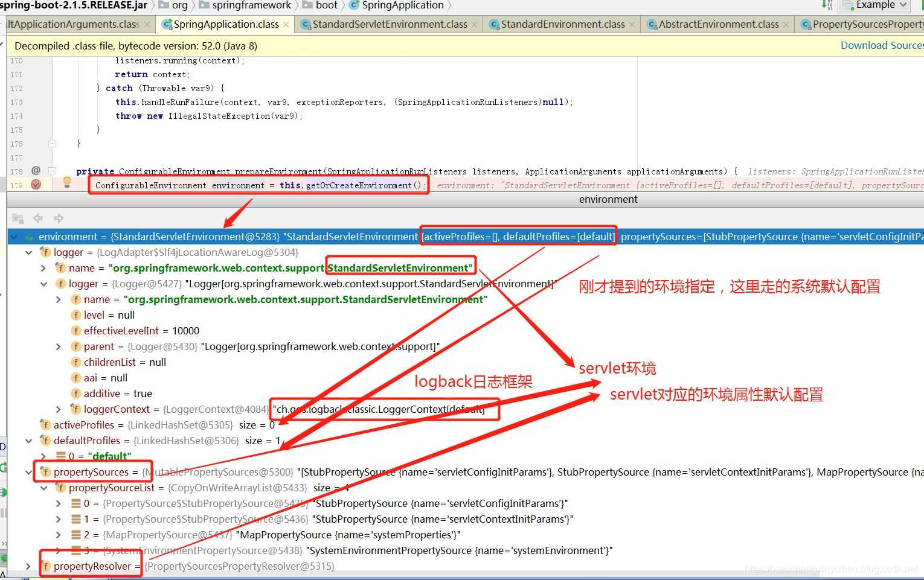Select the SpringApplication.class tab
The height and width of the screenshot is (580, 924).
[x=226, y=24]
